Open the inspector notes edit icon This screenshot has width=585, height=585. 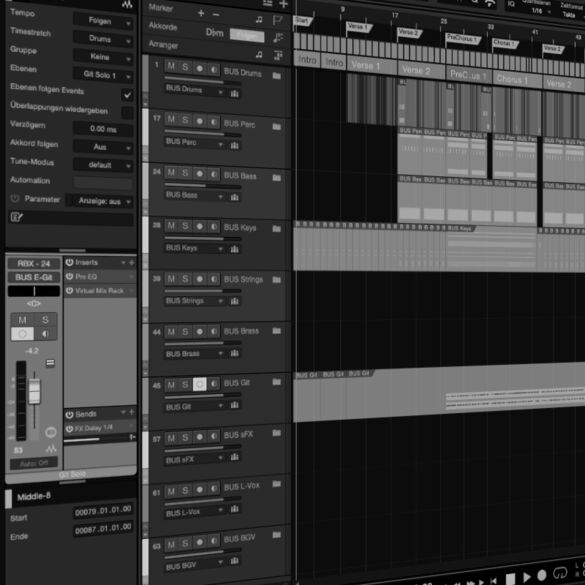pos(16,217)
